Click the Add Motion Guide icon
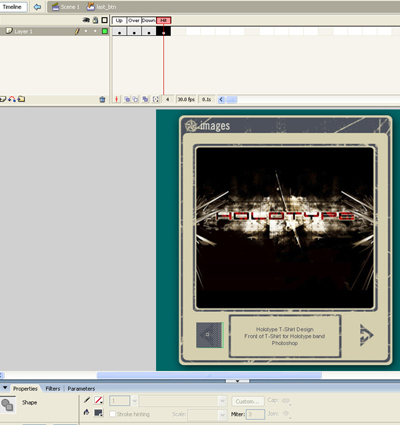The image size is (400, 425). tap(12, 99)
